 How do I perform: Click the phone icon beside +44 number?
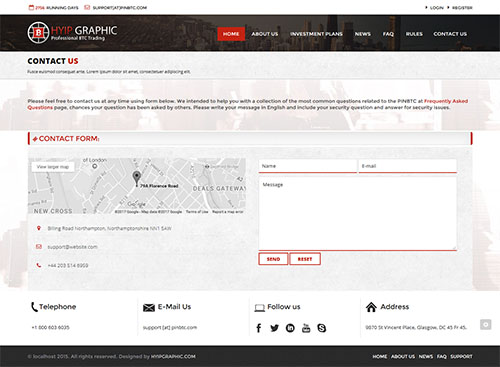point(39,265)
